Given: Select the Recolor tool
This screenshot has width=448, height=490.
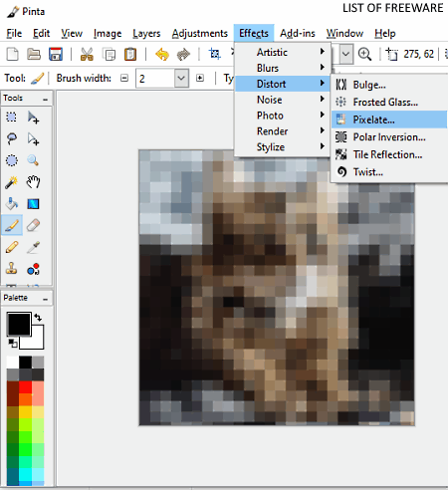Looking at the screenshot, I should click(33, 269).
